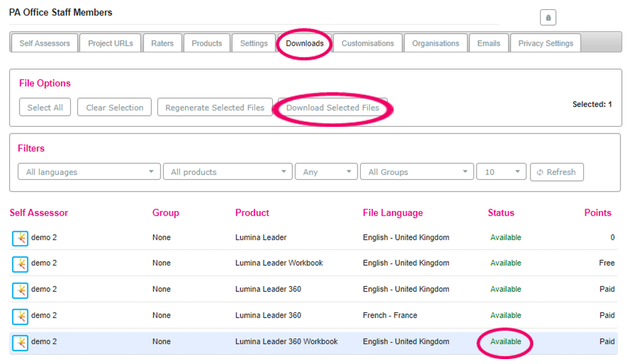634x364 pixels.
Task: Switch to the Organisations tab
Action: pos(436,43)
